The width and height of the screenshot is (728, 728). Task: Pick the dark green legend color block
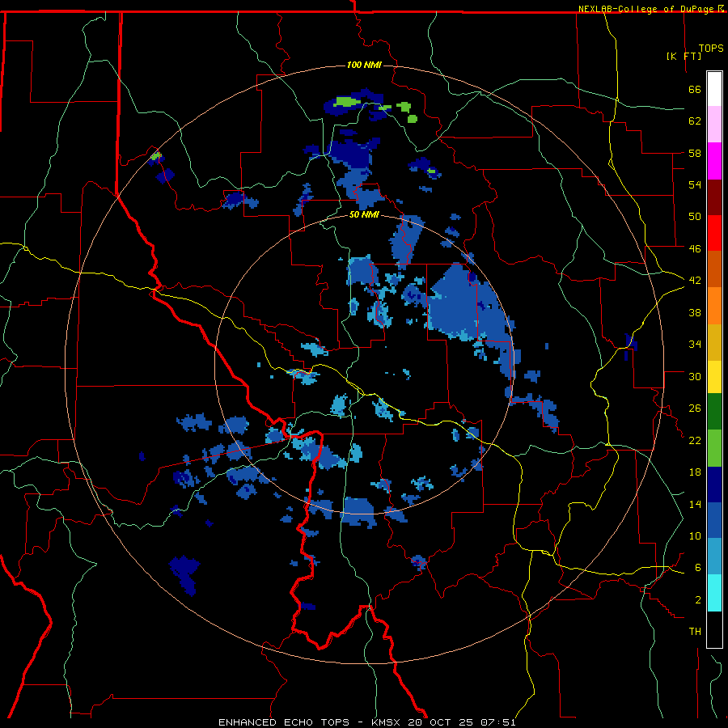[714, 412]
